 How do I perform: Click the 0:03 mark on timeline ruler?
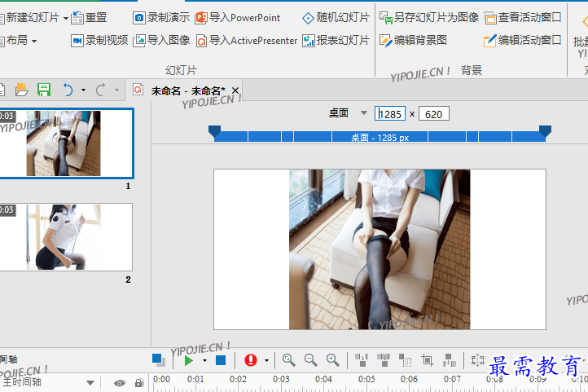(x=281, y=380)
